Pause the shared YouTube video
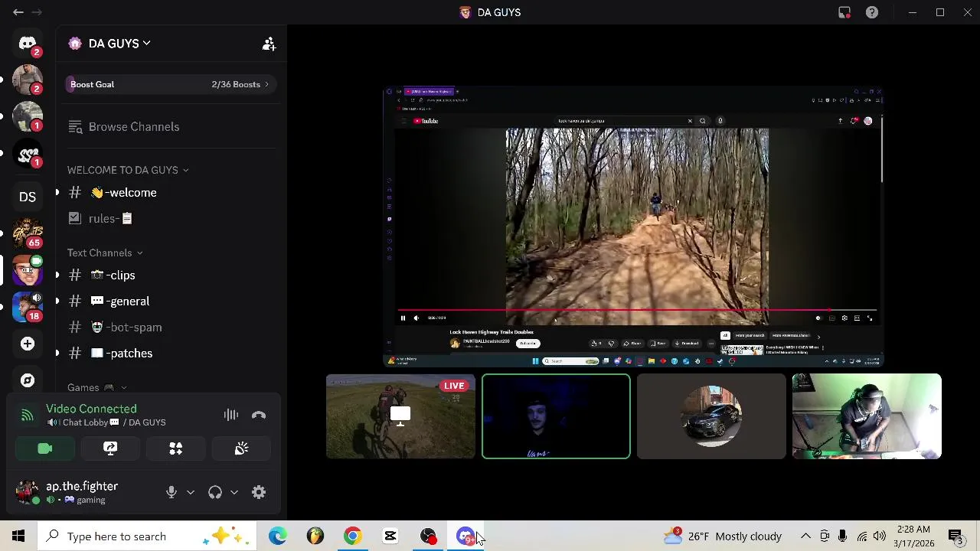980x551 pixels. point(403,318)
